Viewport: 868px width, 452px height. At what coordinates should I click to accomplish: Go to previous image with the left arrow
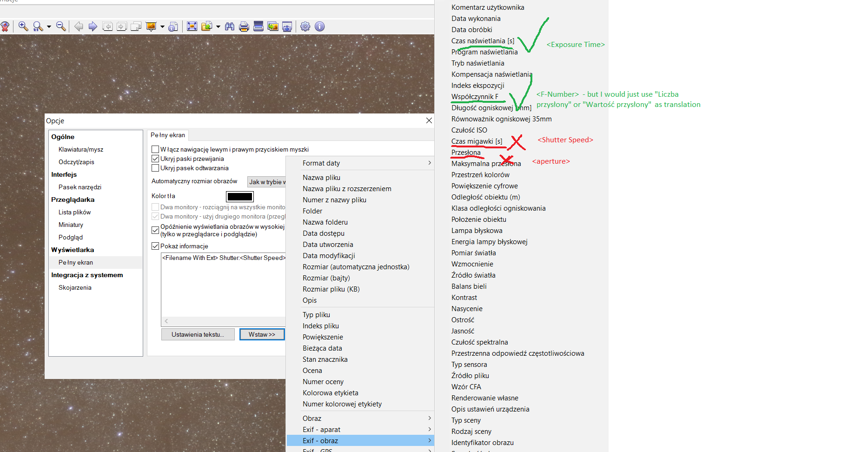coord(79,27)
